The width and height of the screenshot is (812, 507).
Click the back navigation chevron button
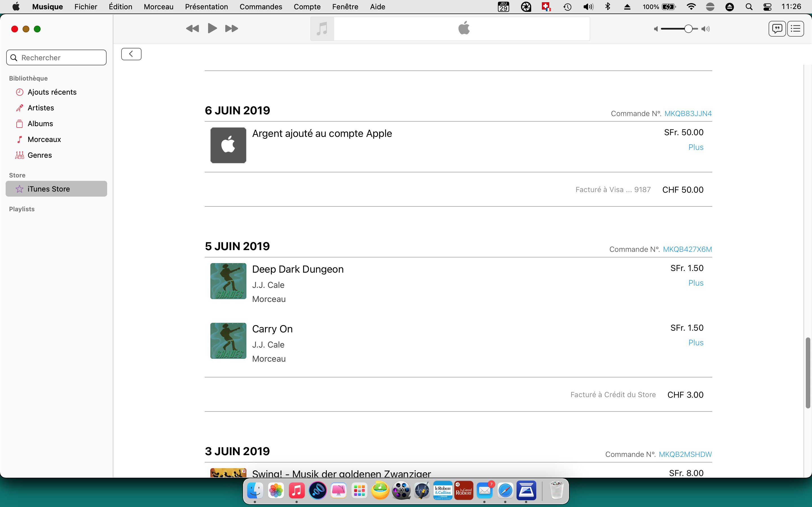pos(131,54)
